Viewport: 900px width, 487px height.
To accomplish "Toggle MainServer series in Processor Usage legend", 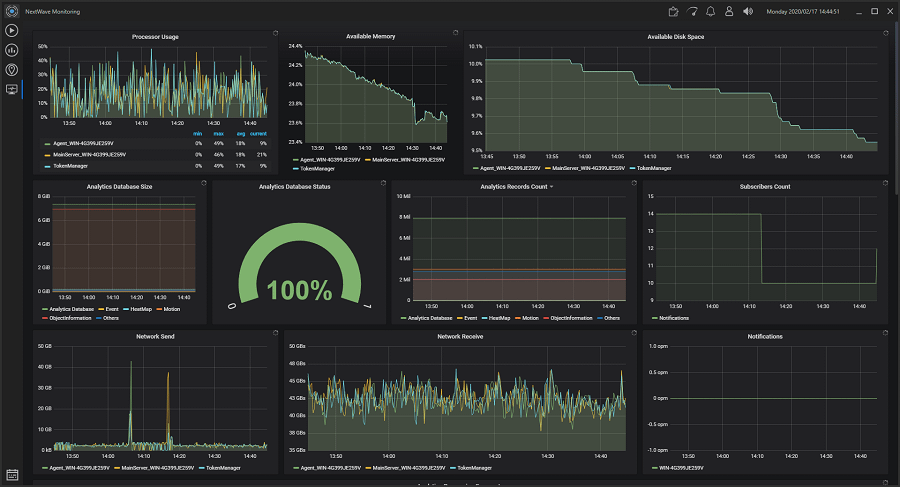I will tap(89, 155).
